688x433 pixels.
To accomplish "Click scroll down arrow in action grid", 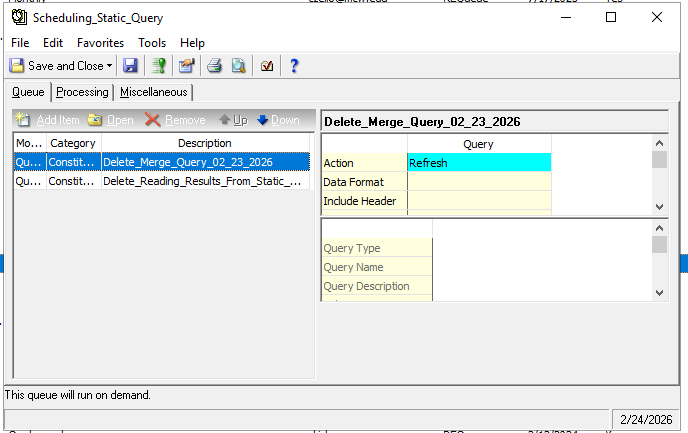I will coord(659,206).
